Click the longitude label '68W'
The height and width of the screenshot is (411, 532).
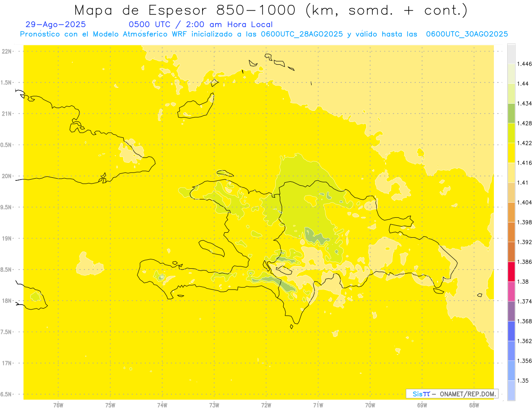pyautogui.click(x=473, y=404)
